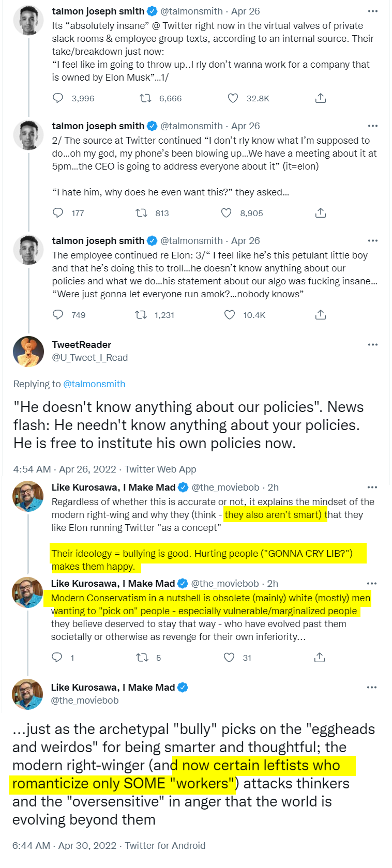The width and height of the screenshot is (392, 868).
Task: Retweet the tweet with 6,666 retweets
Action: [146, 98]
